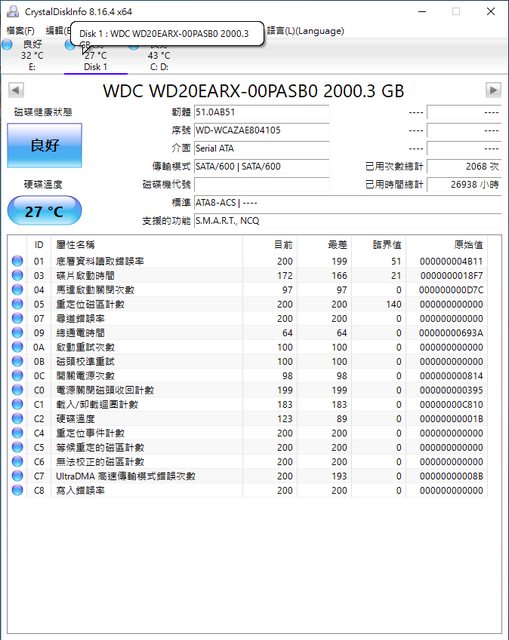
Task: Open the 檔案(F) menu
Action: 20,31
